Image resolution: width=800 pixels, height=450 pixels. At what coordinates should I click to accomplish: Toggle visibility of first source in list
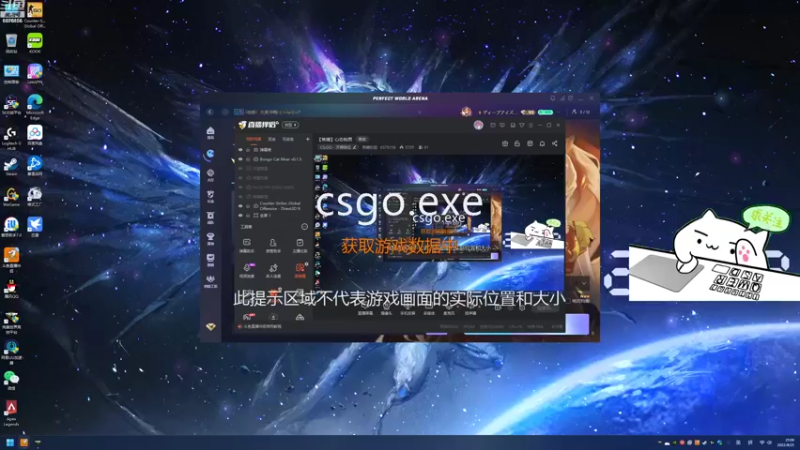(x=240, y=150)
